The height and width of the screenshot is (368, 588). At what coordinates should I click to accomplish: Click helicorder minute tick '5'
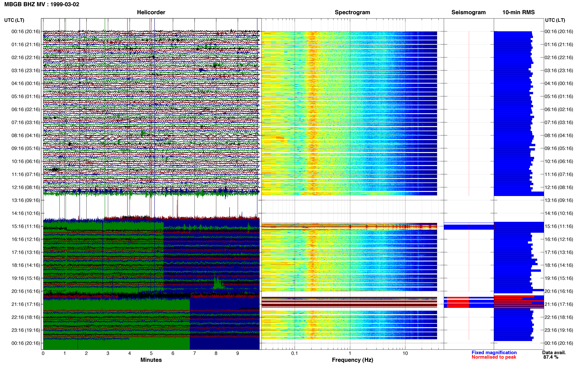click(x=151, y=353)
